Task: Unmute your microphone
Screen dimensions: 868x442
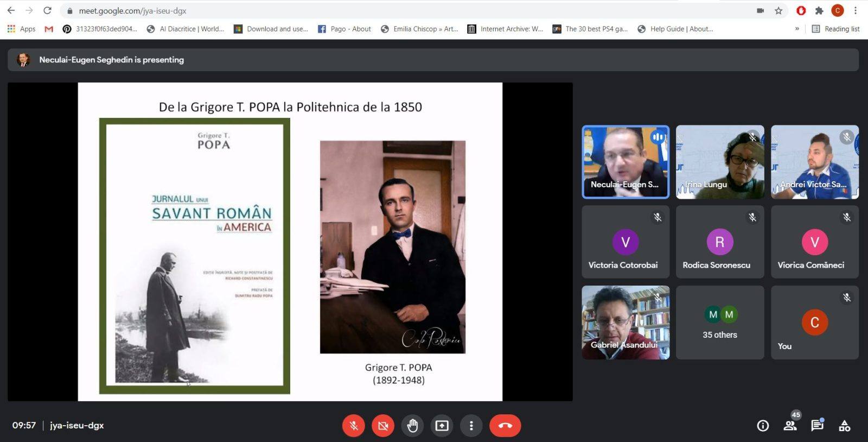Action: tap(354, 426)
